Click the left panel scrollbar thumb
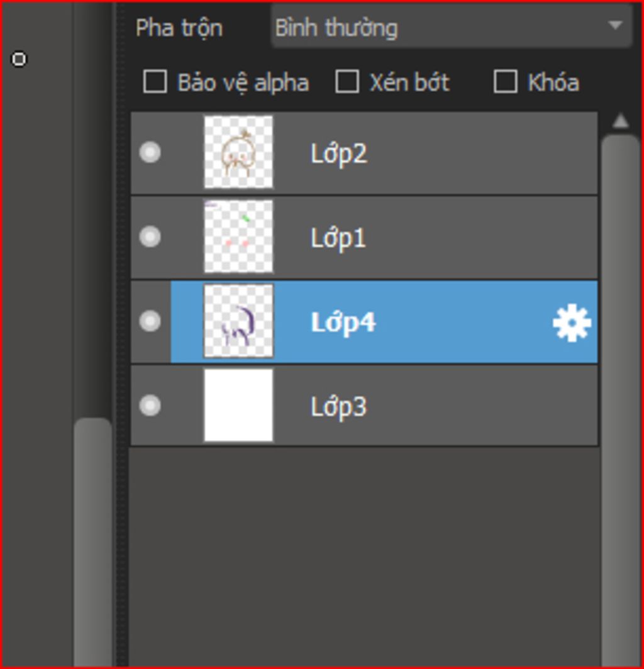The width and height of the screenshot is (644, 669). click(92, 542)
